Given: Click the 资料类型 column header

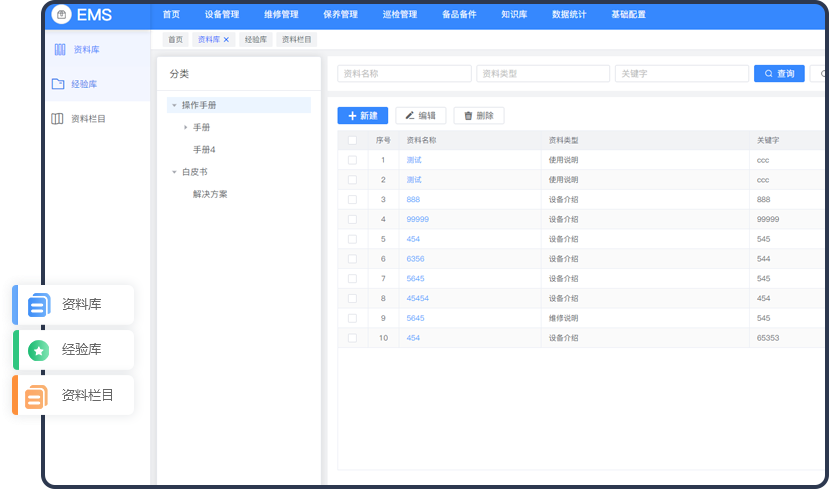Looking at the screenshot, I should pyautogui.click(x=564, y=140).
